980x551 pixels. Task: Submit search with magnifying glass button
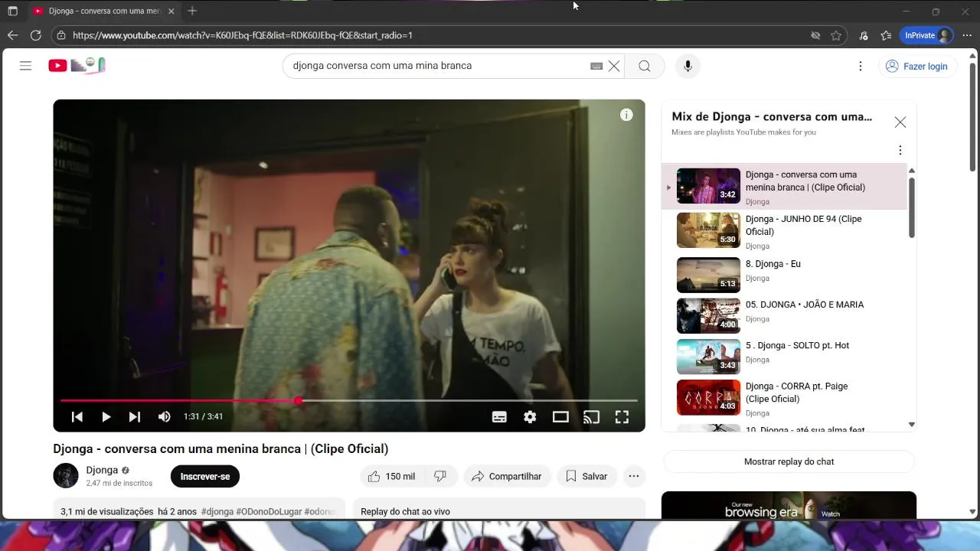tap(645, 66)
